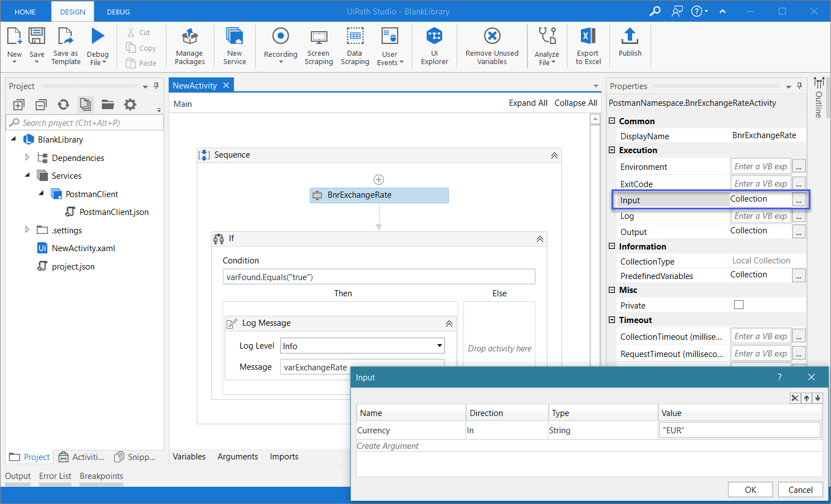831x504 pixels.
Task: Delete argument with the X icon in Input dialog
Action: coord(795,398)
